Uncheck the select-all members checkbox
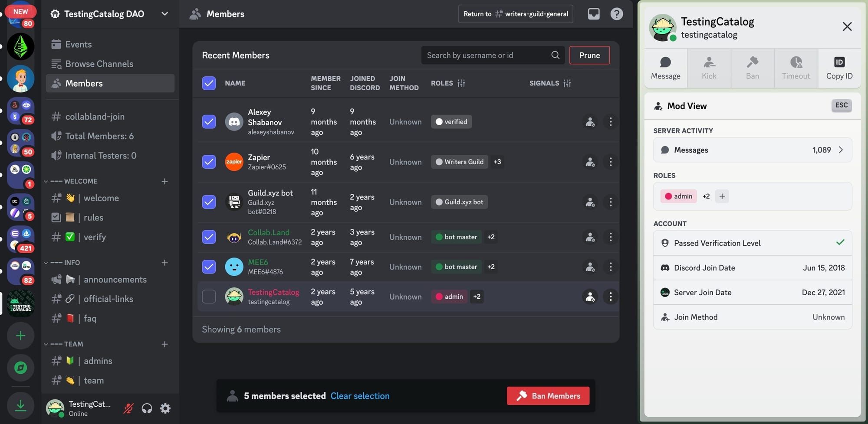This screenshot has width=868, height=424. tap(209, 83)
